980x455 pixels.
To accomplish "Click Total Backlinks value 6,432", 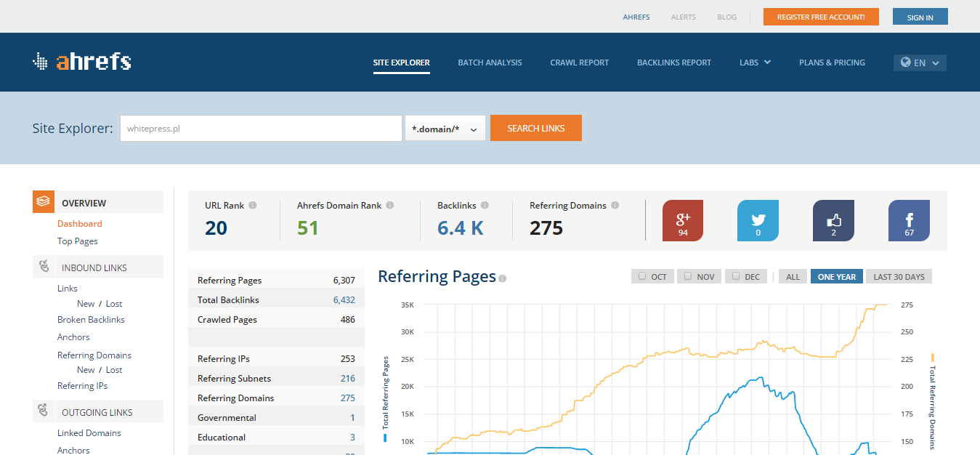I will (x=344, y=299).
